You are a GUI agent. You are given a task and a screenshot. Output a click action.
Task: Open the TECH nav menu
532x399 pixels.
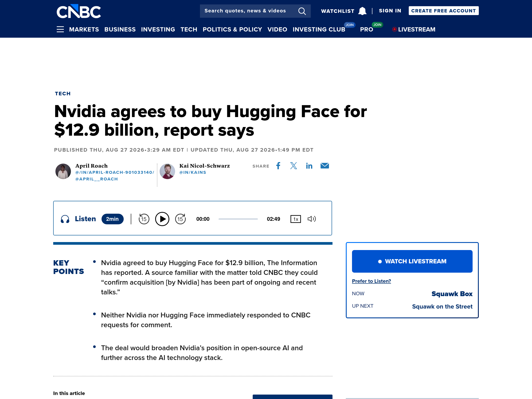(189, 29)
